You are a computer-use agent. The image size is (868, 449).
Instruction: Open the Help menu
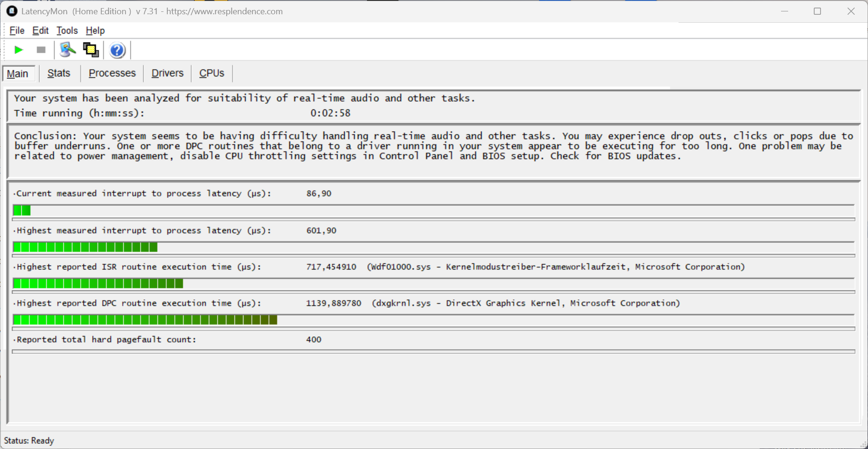[95, 30]
